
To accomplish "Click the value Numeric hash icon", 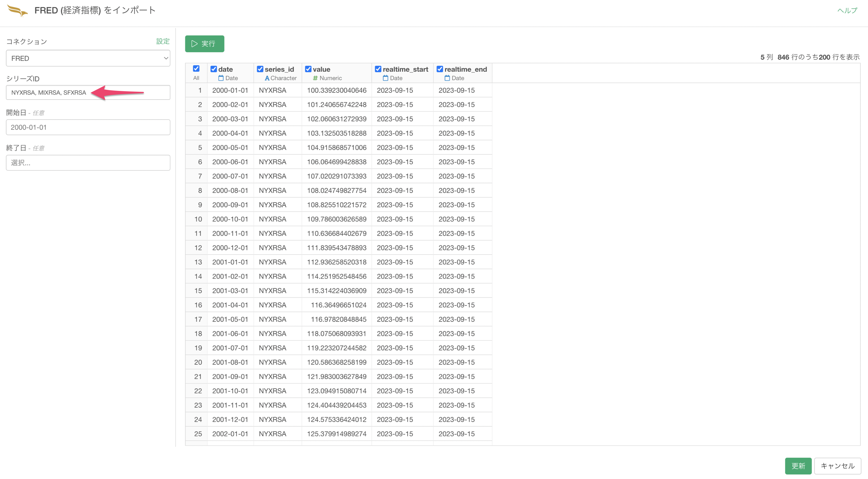I will click(315, 78).
